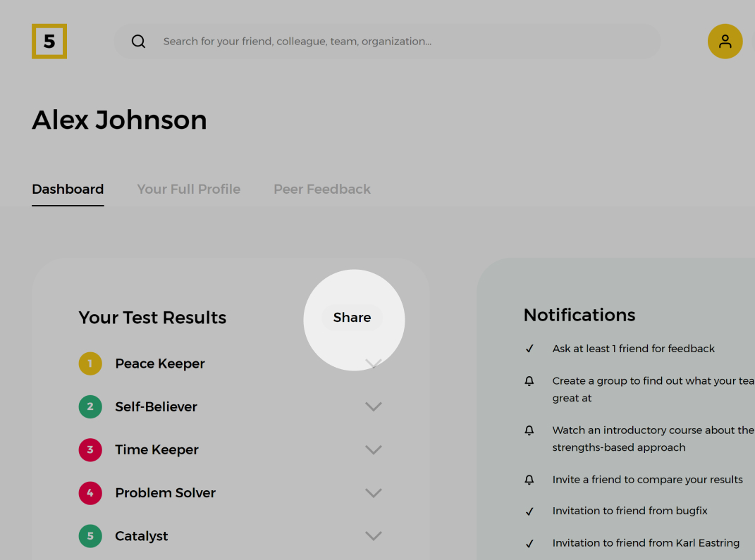Viewport: 755px width, 560px height.
Task: Click checkmark beside Invitation from bugfix
Action: pos(529,511)
